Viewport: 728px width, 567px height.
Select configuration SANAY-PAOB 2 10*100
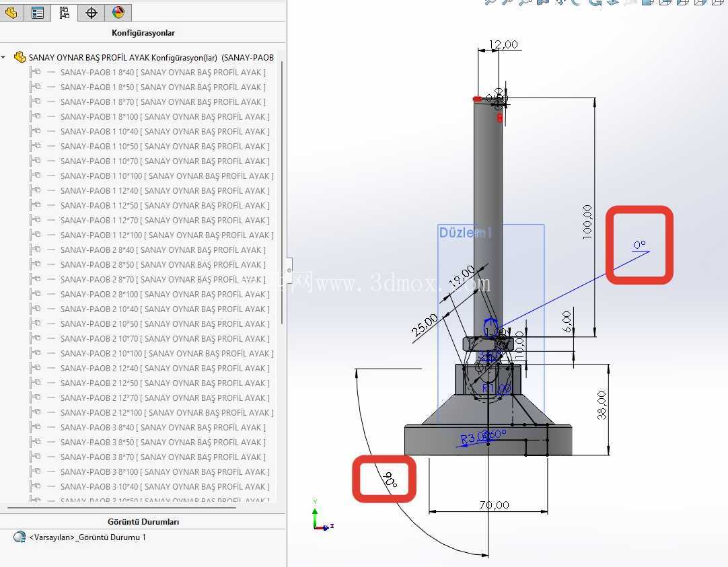click(x=167, y=354)
